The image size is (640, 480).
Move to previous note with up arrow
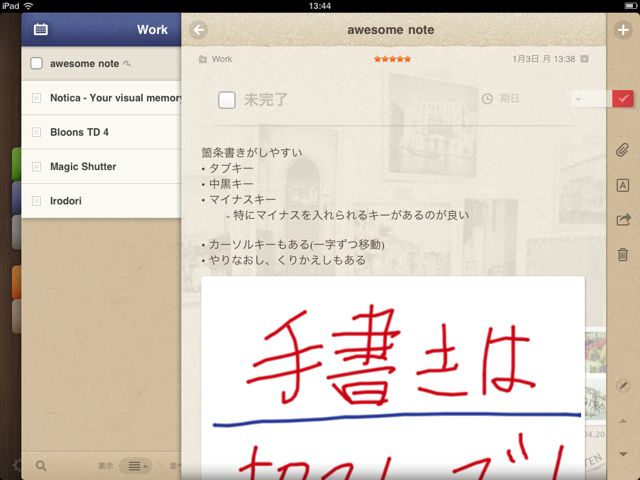coord(623,421)
